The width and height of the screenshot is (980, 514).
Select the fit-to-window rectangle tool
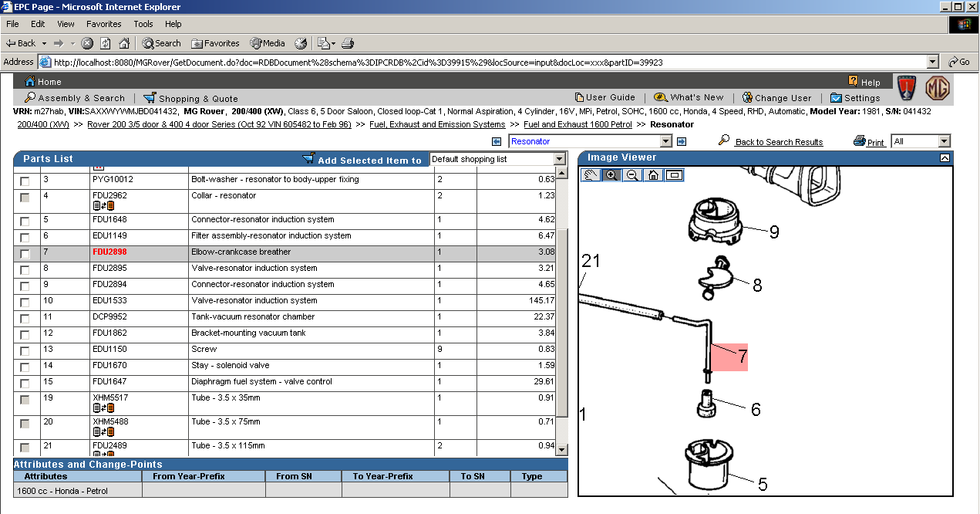tap(674, 174)
